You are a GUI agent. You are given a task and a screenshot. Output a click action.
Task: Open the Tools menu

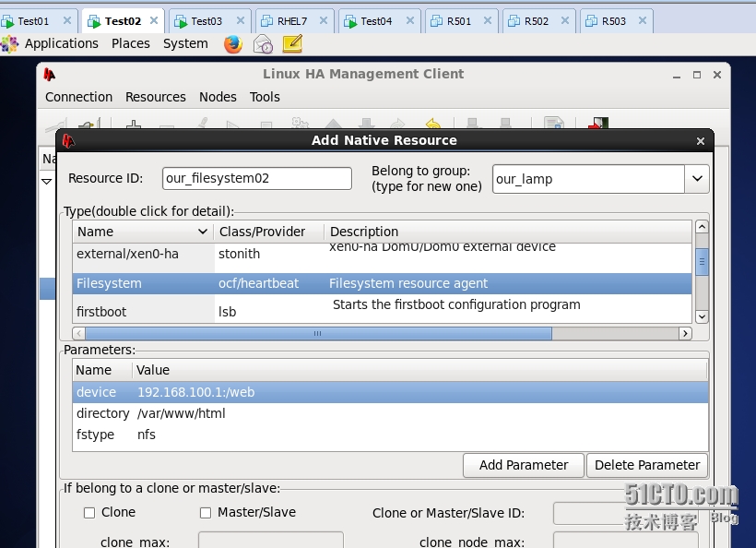coord(265,97)
